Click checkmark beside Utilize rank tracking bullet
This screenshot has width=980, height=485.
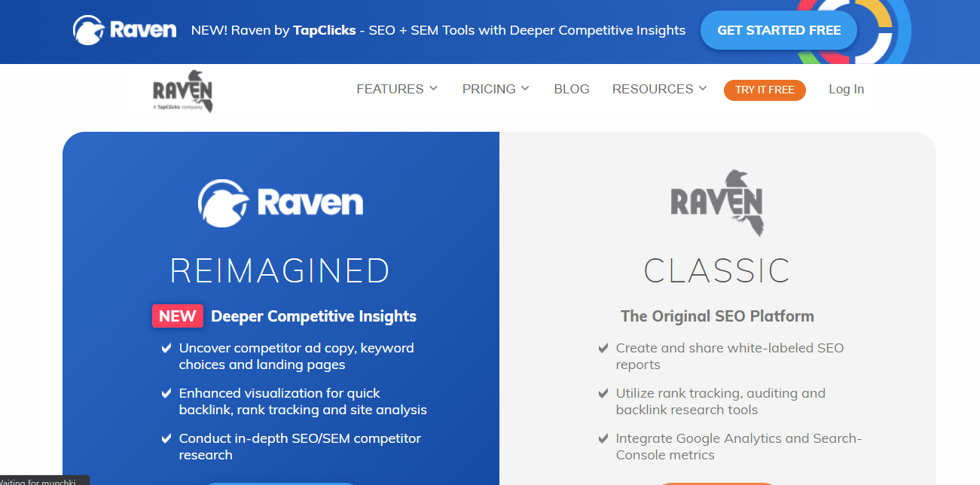click(603, 393)
